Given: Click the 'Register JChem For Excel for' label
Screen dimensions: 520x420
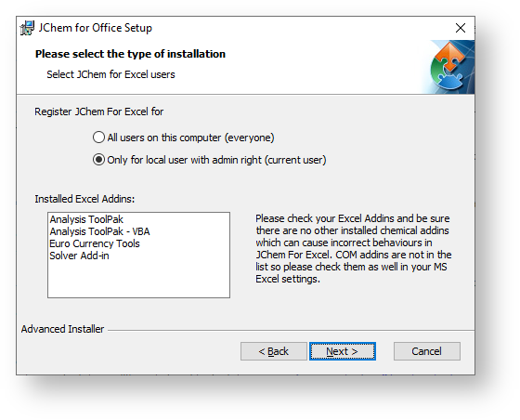Looking at the screenshot, I should point(98,112).
